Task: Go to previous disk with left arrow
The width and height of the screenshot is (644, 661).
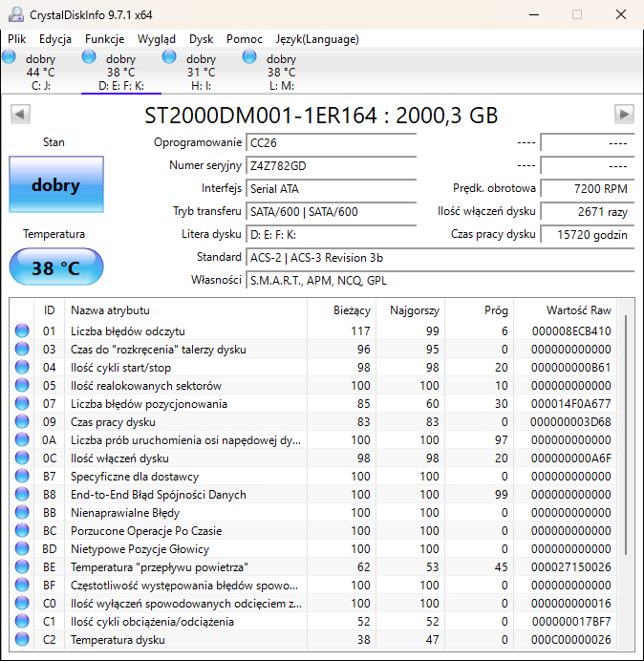Action: (18, 115)
